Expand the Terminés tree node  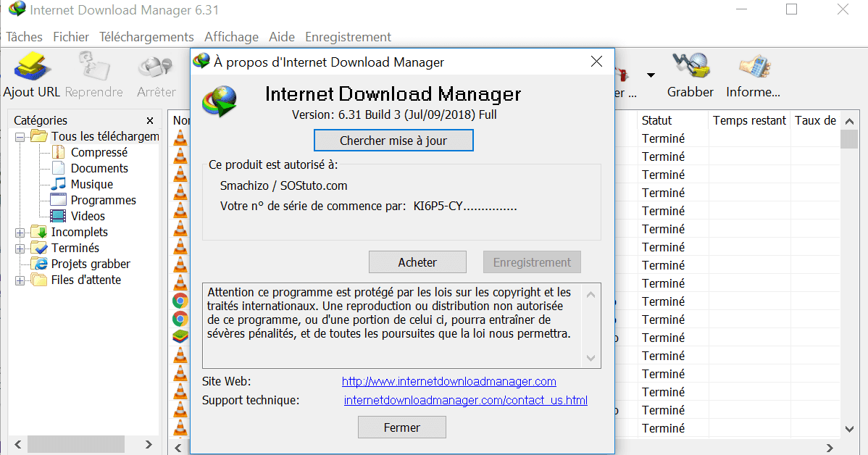coord(20,249)
